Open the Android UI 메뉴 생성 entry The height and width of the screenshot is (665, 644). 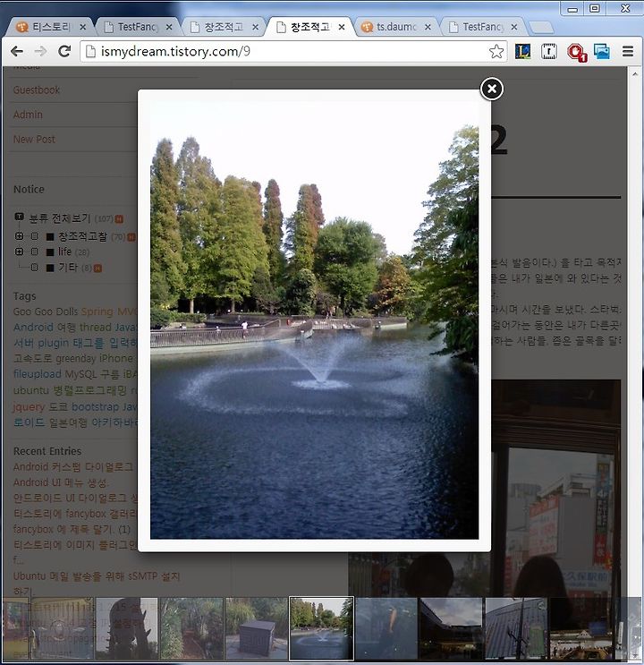(61, 482)
